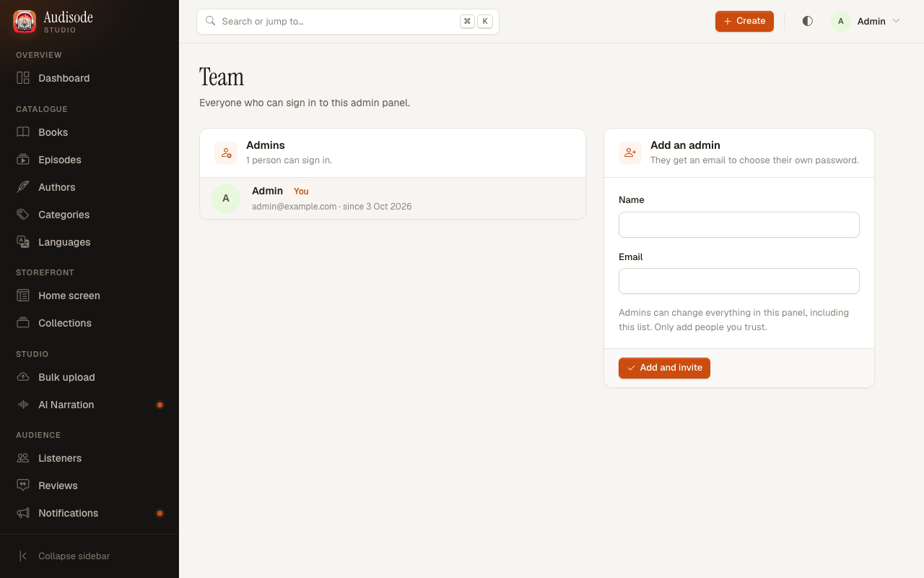Click the Authors feather icon
Image resolution: width=924 pixels, height=578 pixels.
23,187
